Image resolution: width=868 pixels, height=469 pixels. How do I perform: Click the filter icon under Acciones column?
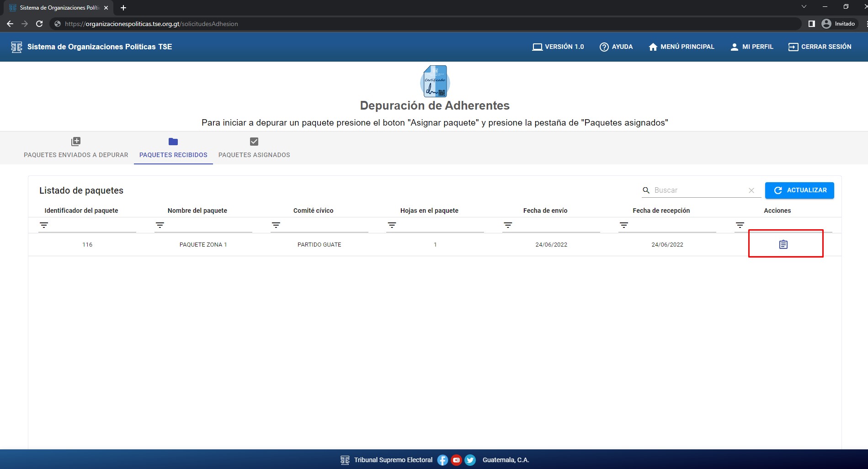point(740,225)
